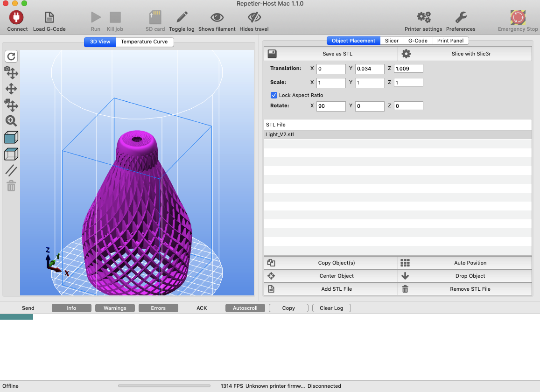The width and height of the screenshot is (540, 392).
Task: Hit the Emergency Stop button
Action: 518,17
